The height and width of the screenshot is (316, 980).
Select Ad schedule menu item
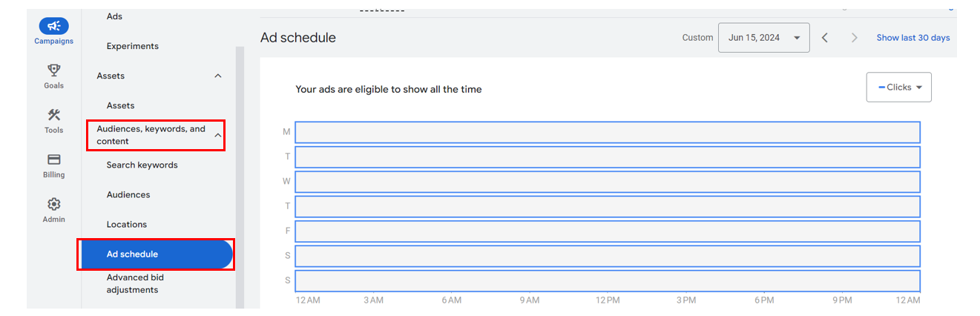click(x=132, y=254)
